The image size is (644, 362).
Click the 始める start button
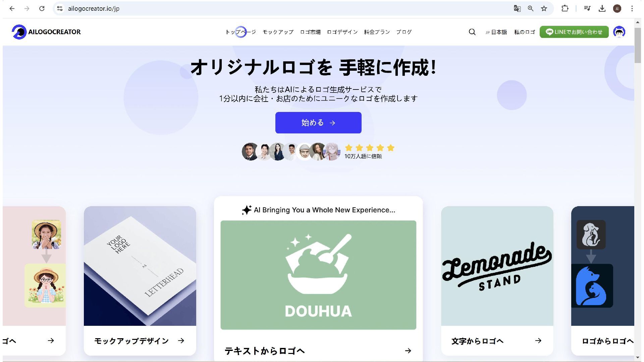318,123
